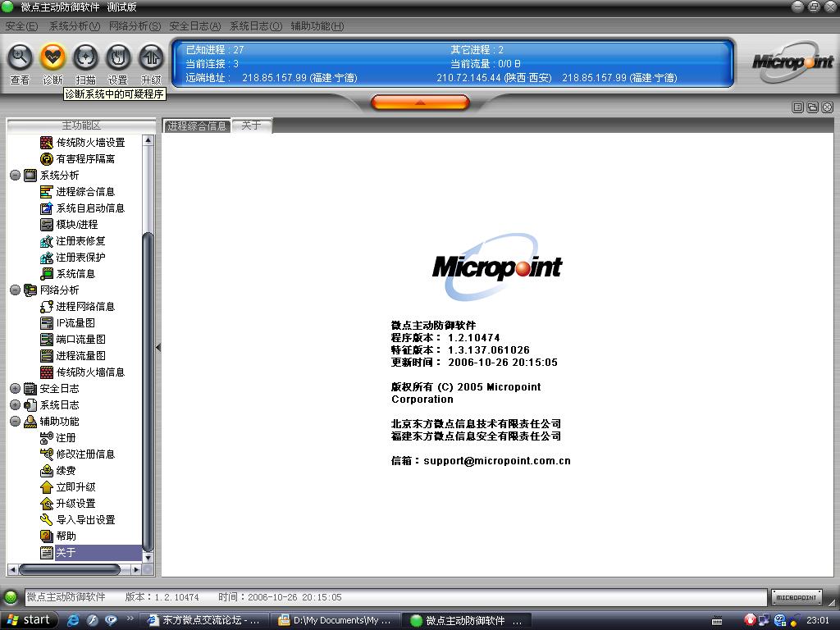
Task: Collapse the 网络分析 tree node
Action: click(15, 290)
